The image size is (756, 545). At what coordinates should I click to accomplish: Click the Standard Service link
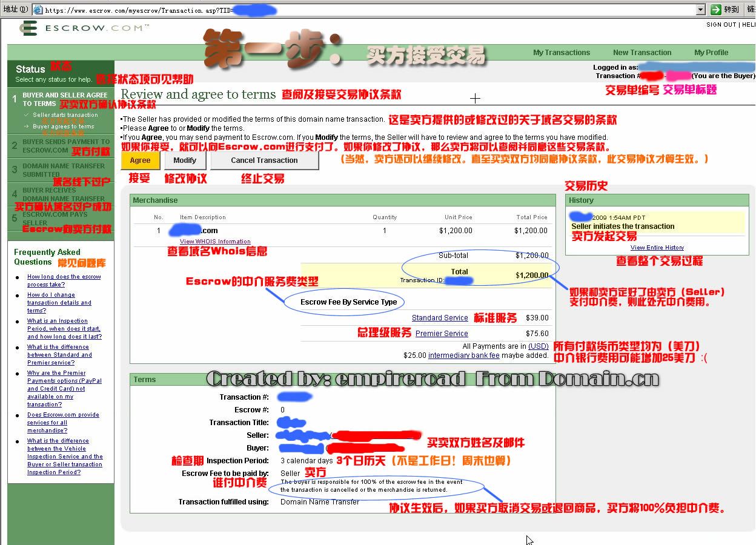440,318
